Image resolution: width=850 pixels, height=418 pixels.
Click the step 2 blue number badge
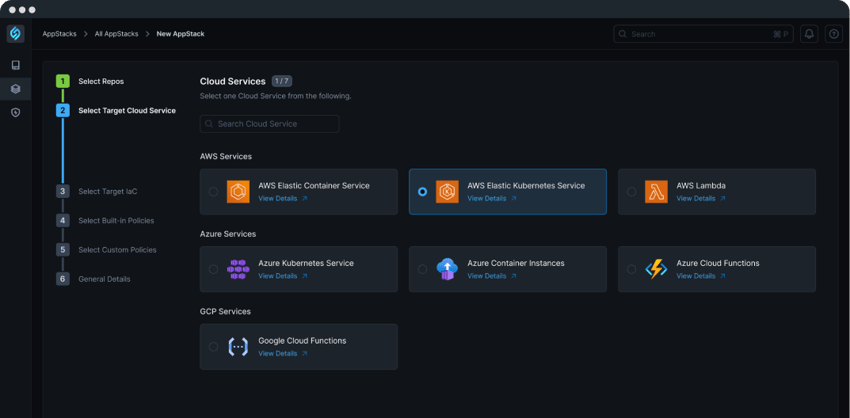point(62,111)
